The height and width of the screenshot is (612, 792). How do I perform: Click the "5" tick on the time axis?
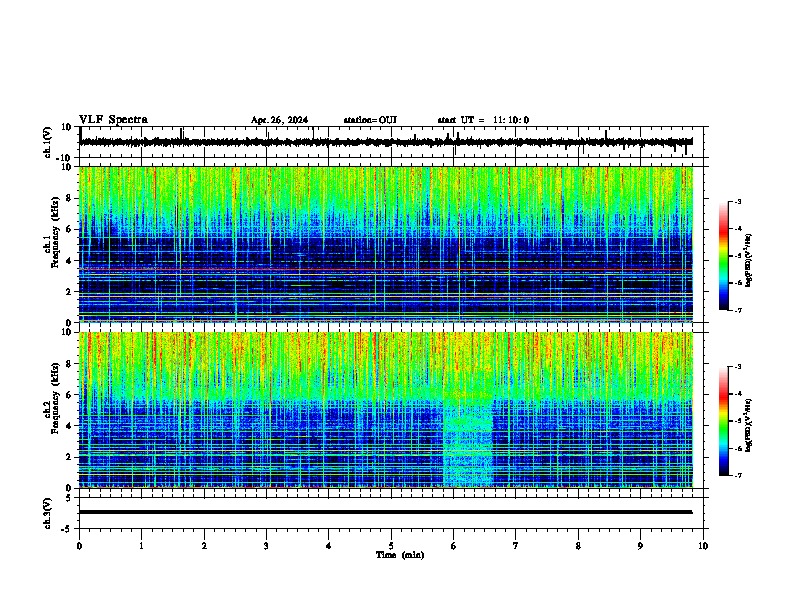tap(391, 546)
